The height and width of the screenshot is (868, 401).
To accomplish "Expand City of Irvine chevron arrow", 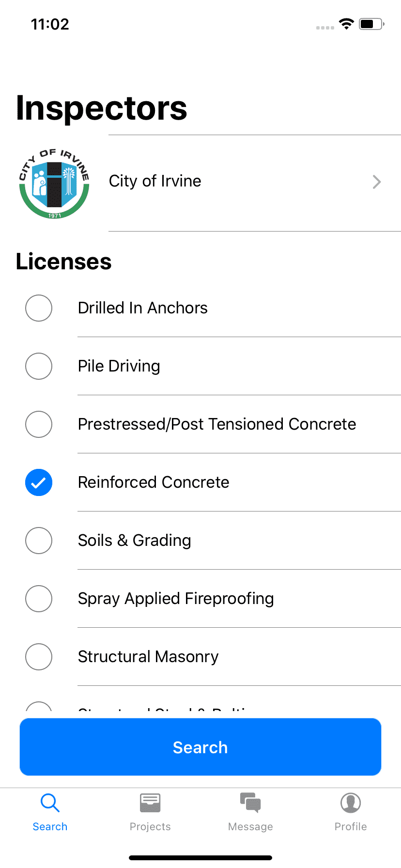I will (x=377, y=182).
